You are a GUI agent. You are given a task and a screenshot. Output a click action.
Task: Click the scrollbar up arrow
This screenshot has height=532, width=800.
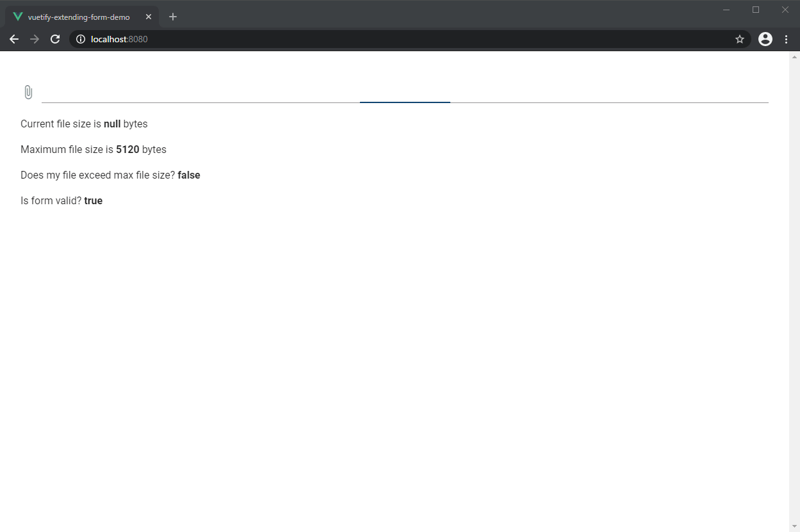coord(794,56)
